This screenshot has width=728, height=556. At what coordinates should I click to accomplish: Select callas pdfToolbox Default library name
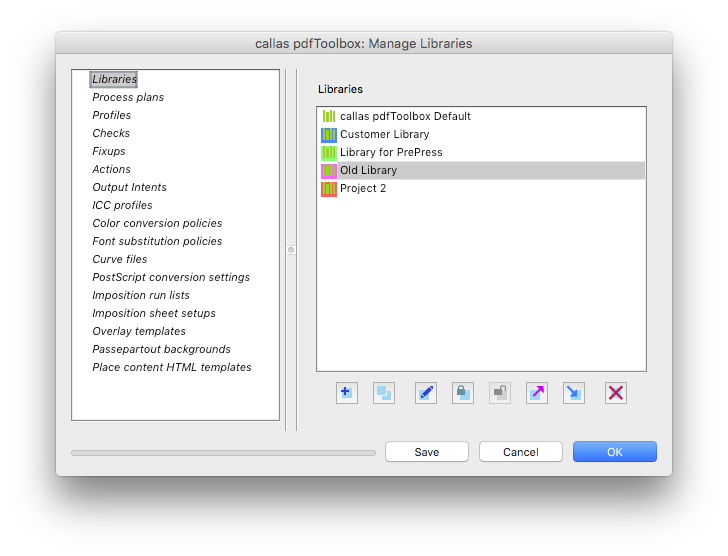click(405, 116)
